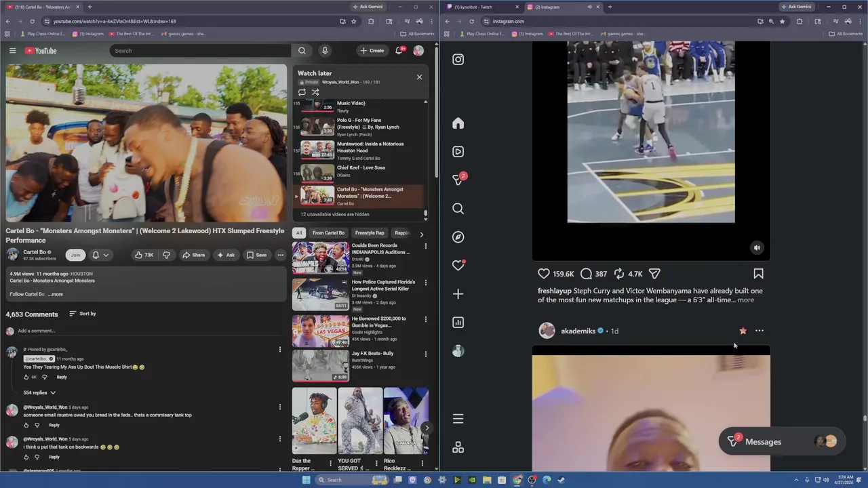This screenshot has width=868, height=488.
Task: Open notification bell dropdown beside Join
Action: (100, 255)
